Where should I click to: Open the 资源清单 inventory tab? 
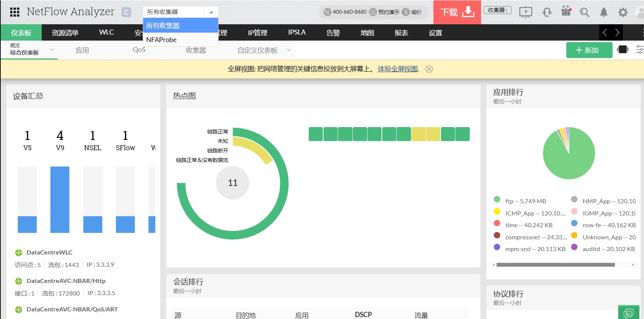coord(65,33)
